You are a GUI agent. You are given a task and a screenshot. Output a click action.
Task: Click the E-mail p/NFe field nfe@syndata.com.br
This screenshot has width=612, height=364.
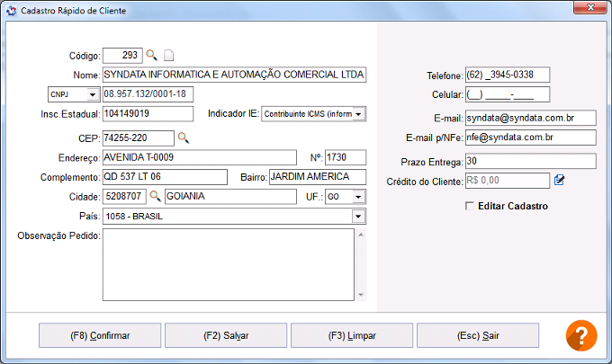click(x=531, y=138)
